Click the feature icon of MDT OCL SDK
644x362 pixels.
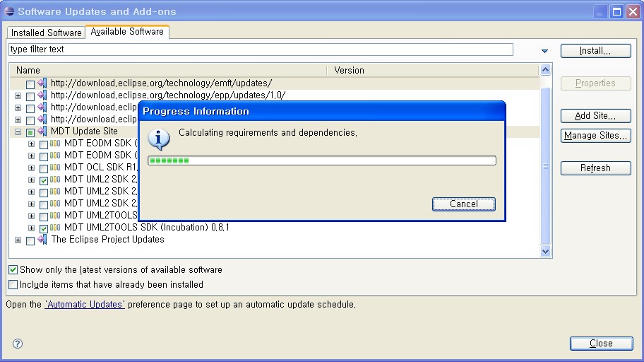(55, 168)
